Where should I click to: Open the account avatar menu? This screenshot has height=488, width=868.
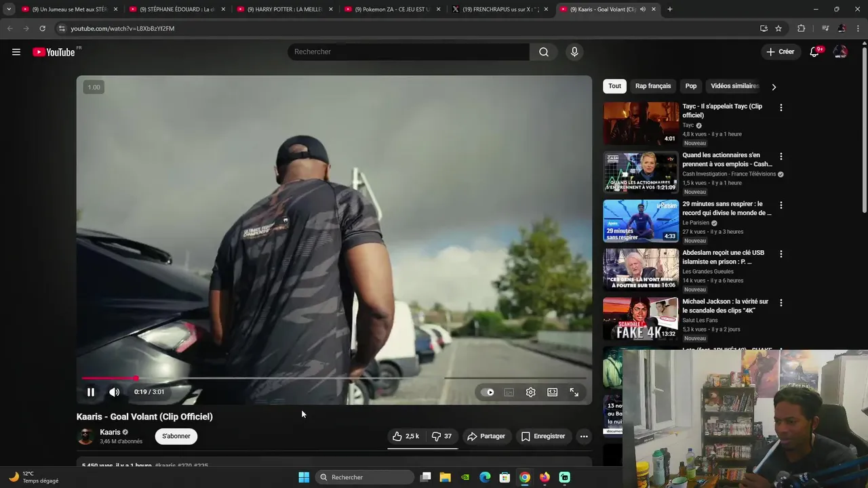tap(840, 52)
